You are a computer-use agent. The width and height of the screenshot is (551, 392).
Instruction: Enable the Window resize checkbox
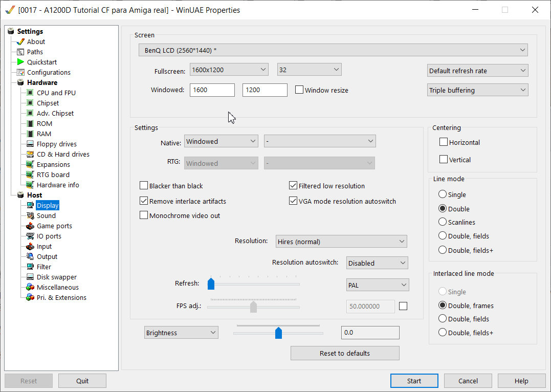coord(299,90)
